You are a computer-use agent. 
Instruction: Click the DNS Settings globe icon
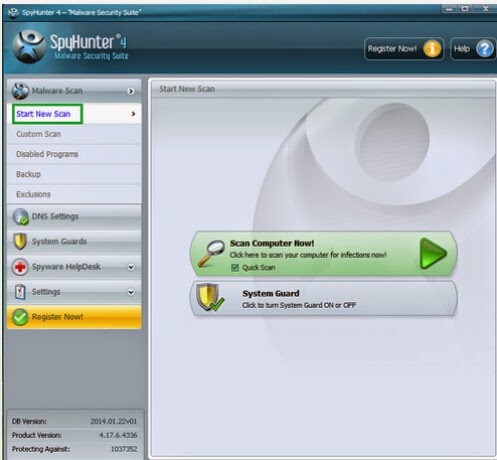[x=20, y=217]
